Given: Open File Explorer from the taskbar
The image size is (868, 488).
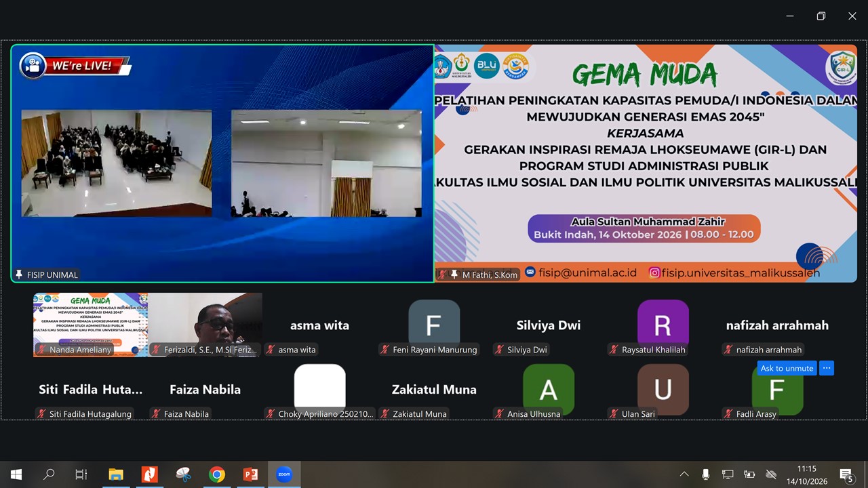Looking at the screenshot, I should [x=116, y=474].
